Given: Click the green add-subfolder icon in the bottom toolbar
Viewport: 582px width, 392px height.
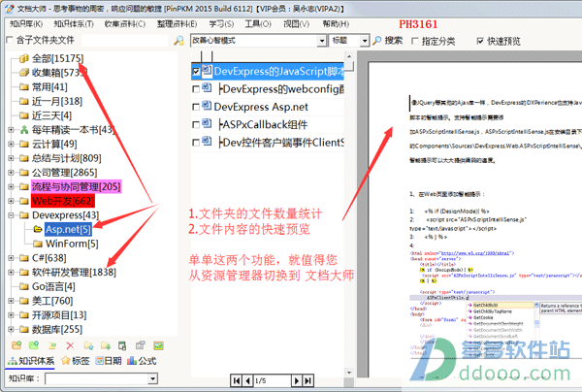Looking at the screenshot, I should click(x=34, y=345).
